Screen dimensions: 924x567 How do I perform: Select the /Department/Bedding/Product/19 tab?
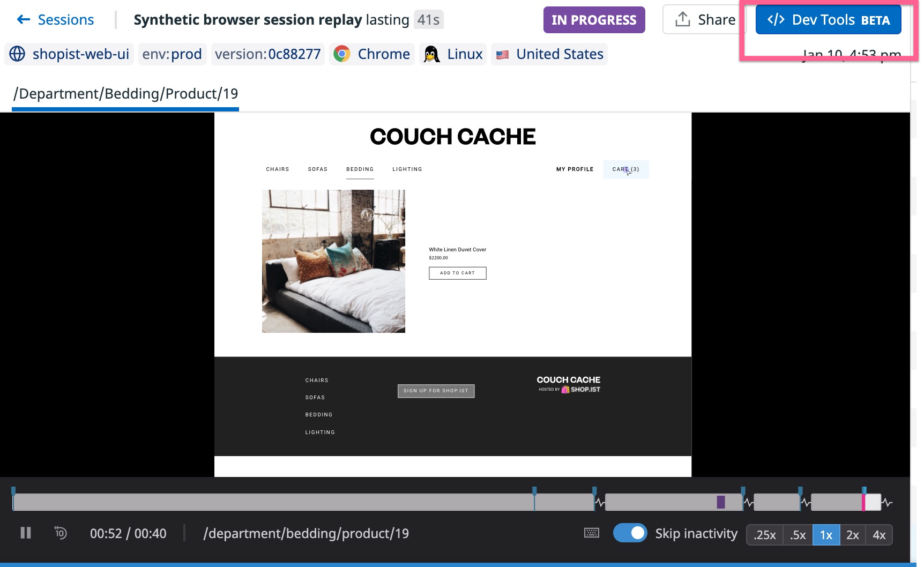[125, 94]
